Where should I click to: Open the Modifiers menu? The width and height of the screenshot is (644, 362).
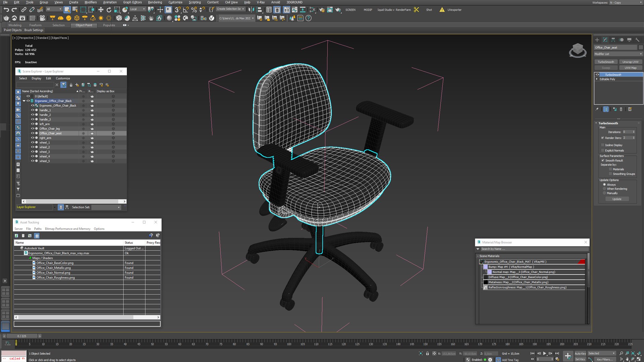(x=91, y=2)
